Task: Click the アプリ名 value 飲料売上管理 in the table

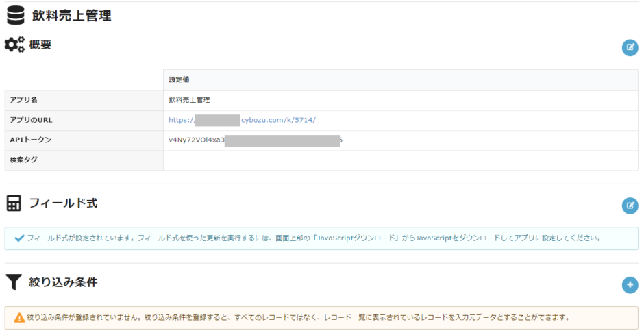Action: tap(189, 100)
